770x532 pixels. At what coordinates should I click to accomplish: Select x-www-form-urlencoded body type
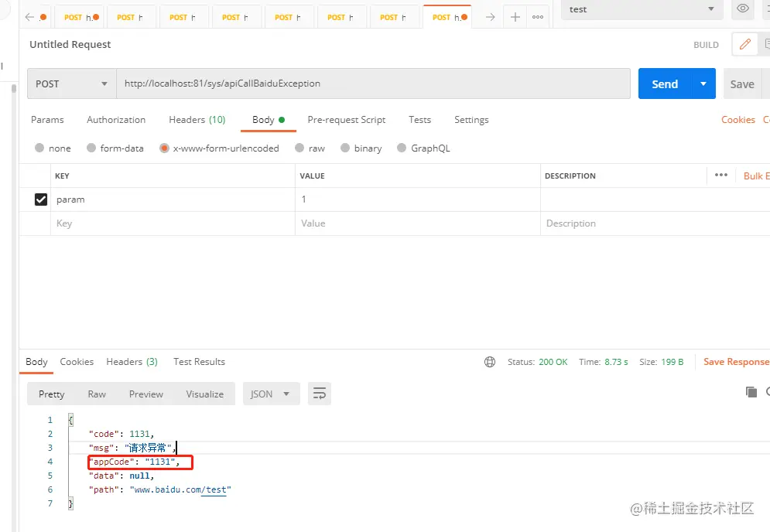tap(219, 148)
